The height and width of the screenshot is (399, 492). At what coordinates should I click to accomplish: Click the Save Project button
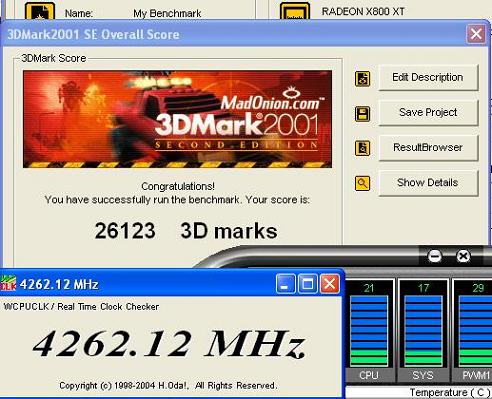[428, 112]
